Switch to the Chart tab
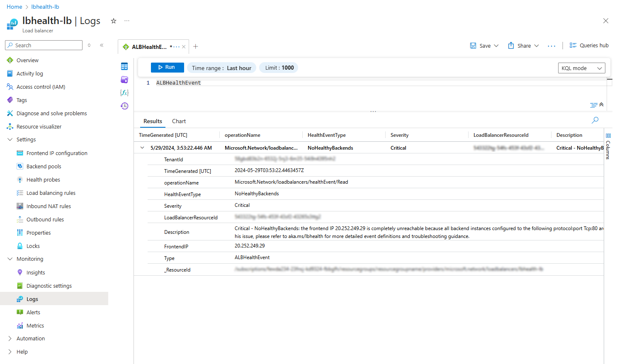 tap(179, 121)
